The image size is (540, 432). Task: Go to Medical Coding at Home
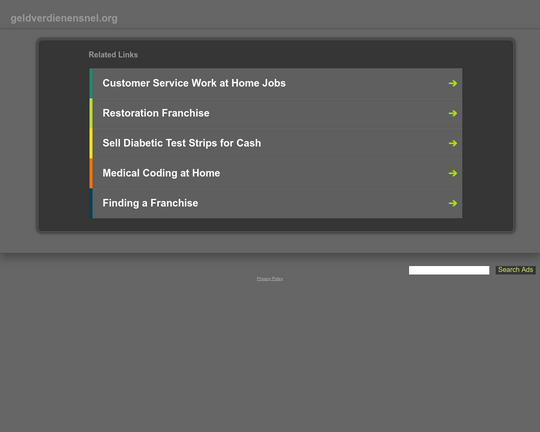coord(161,173)
